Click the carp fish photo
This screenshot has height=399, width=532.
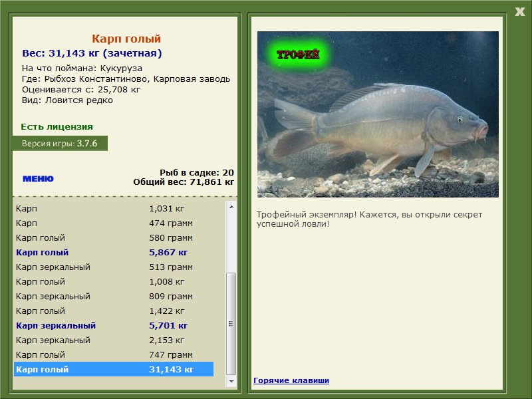click(378, 114)
